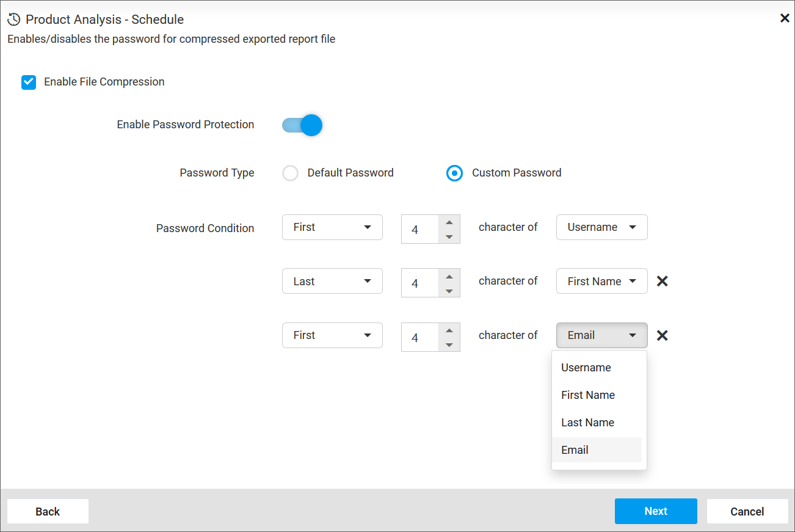
Task: Increase character count in Username row
Action: pos(449,222)
